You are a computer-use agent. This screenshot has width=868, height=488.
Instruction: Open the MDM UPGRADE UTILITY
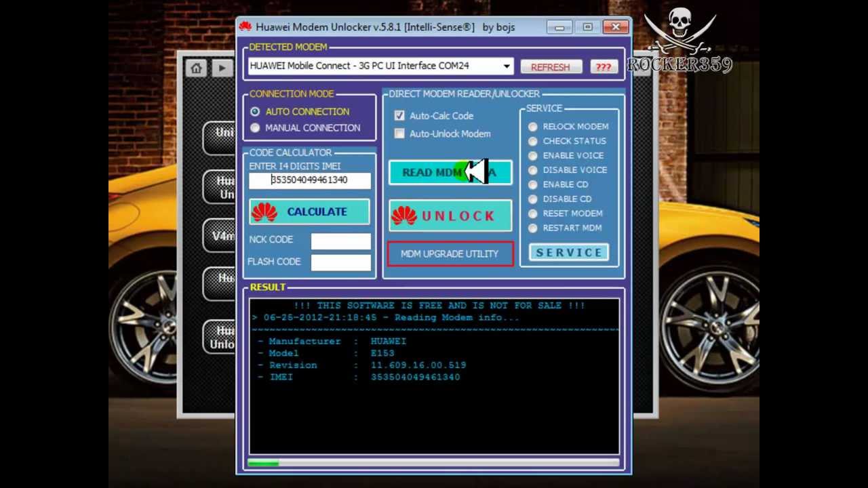(x=450, y=253)
